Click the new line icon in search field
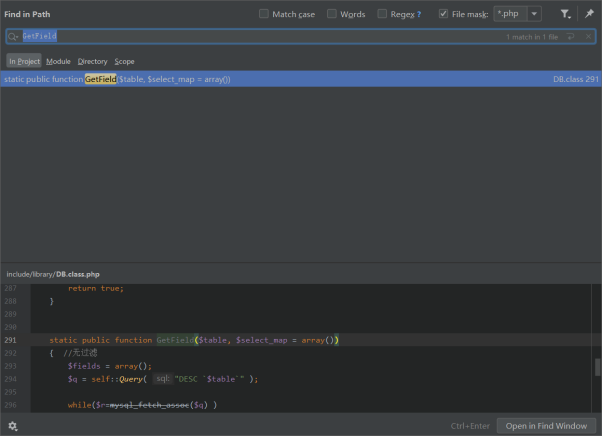 point(570,36)
